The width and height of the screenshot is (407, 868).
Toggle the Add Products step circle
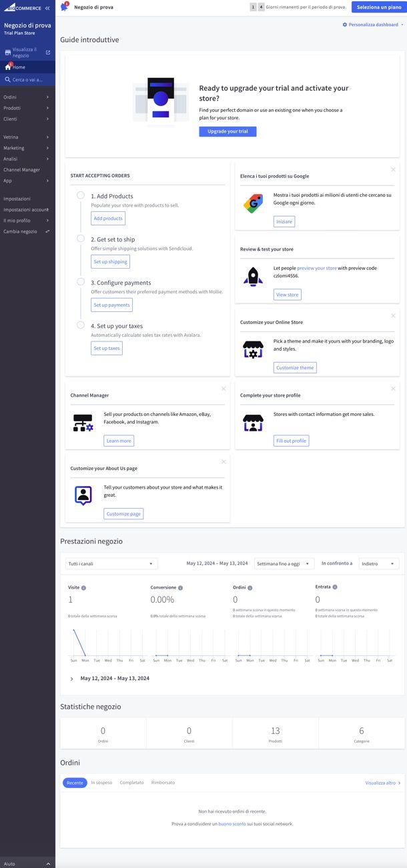point(81,195)
